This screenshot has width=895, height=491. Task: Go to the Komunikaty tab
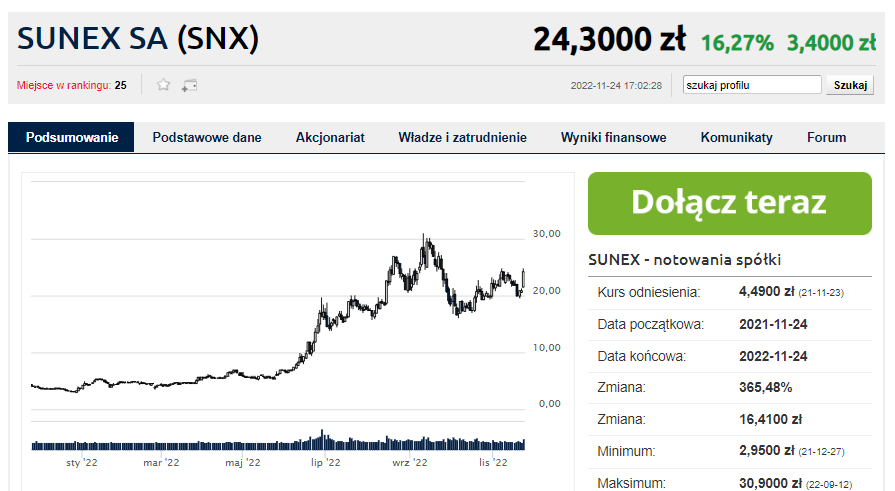click(x=736, y=138)
